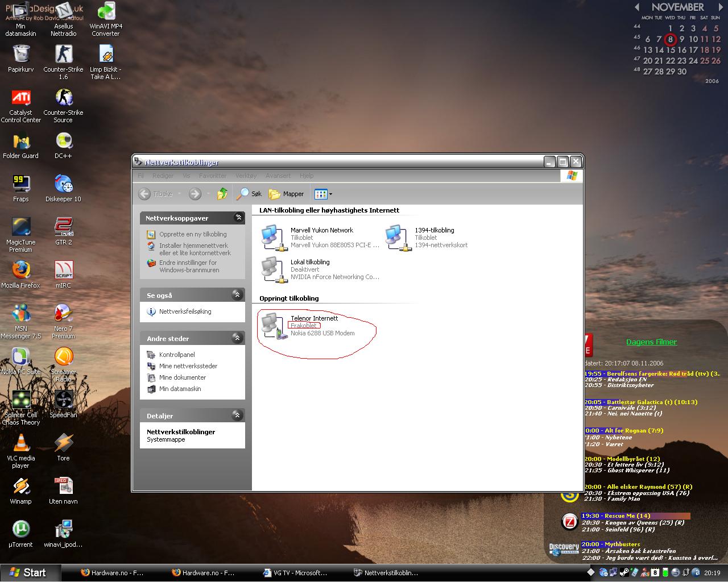Launch DC++ desktop shortcut
This screenshot has width=728, height=582.
tap(63, 145)
